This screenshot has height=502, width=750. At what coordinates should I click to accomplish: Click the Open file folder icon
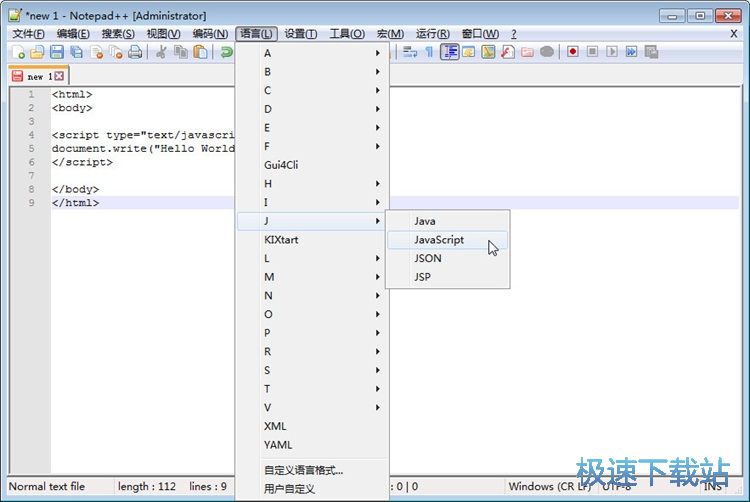(37, 52)
